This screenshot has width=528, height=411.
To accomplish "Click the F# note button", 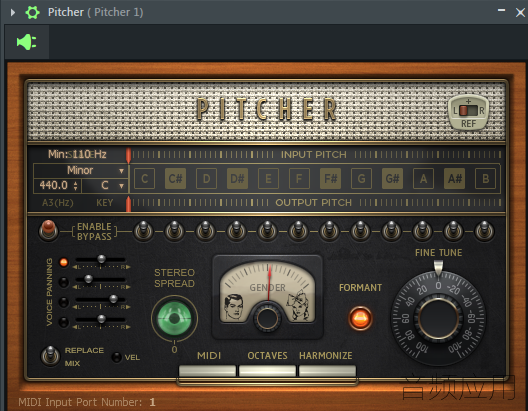I will click(x=330, y=178).
